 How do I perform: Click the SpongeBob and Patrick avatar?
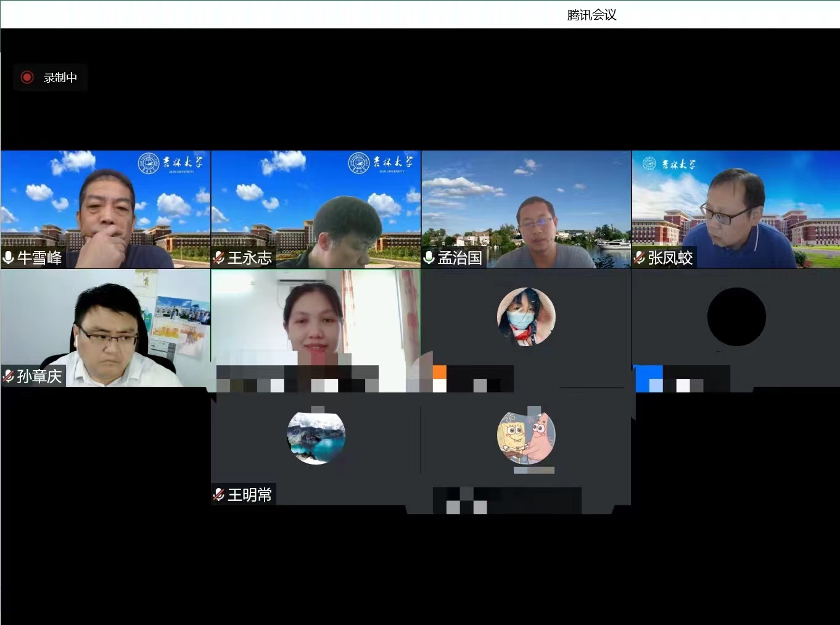pyautogui.click(x=526, y=437)
